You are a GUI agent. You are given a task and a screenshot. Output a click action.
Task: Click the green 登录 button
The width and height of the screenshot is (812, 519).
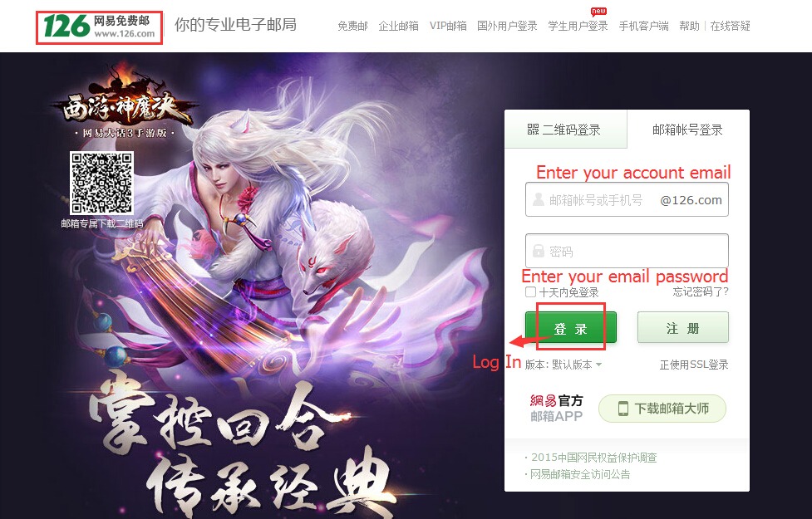click(x=571, y=327)
